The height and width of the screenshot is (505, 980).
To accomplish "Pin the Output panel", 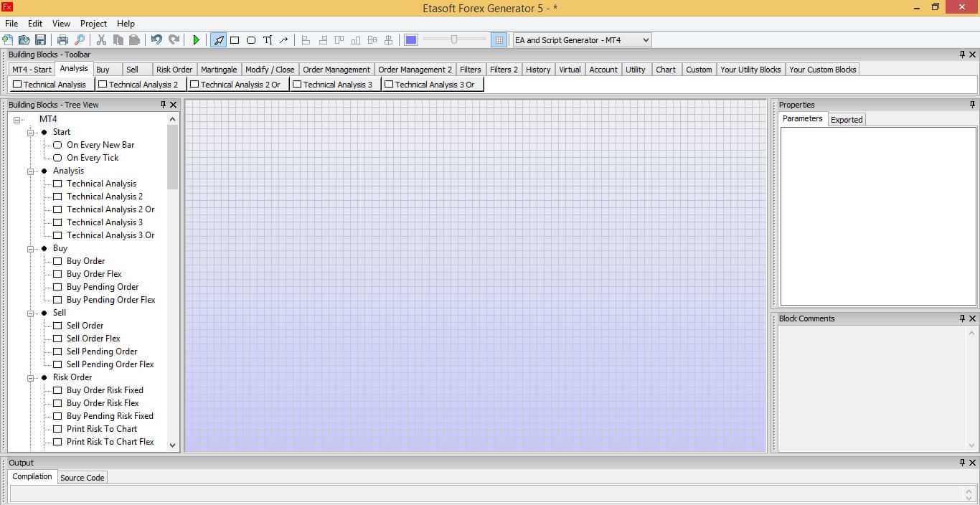I will pyautogui.click(x=962, y=463).
